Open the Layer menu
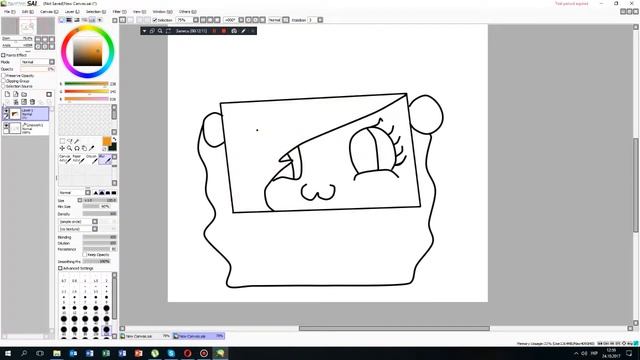Screen dimensions: 640x360 (x=72, y=12)
